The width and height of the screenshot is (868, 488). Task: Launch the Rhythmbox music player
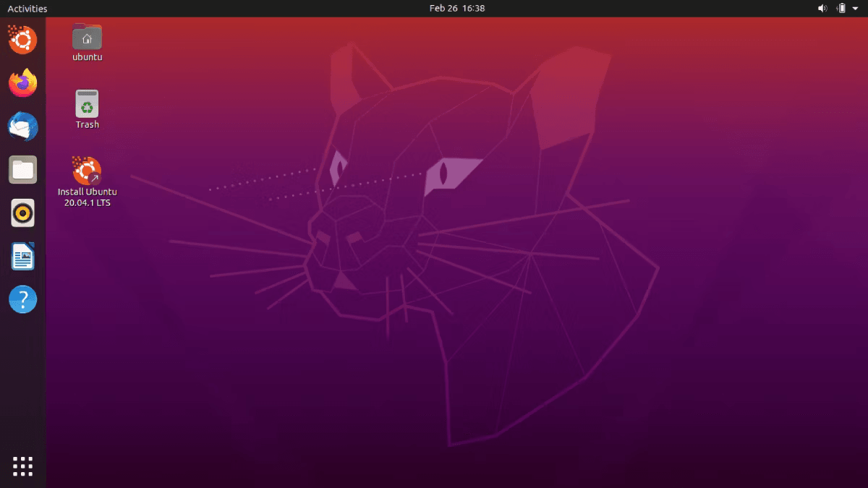point(22,213)
